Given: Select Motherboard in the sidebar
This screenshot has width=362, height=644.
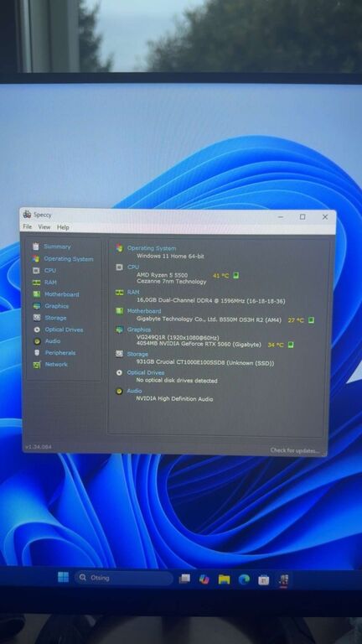Looking at the screenshot, I should pos(61,294).
